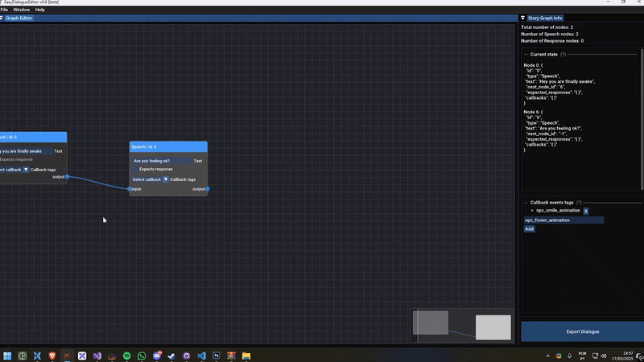Open File Explorer from the taskbar
The height and width of the screenshot is (362, 644).
[246, 356]
